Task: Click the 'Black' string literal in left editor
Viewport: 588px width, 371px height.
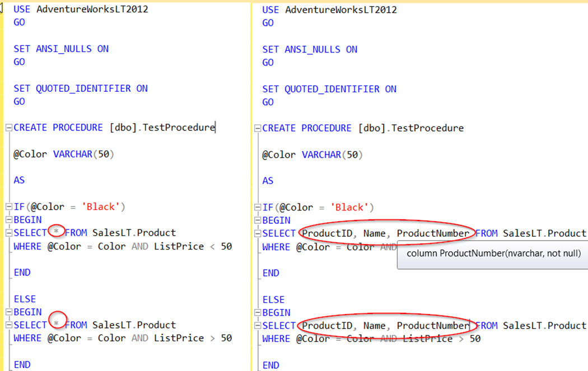Action: click(100, 206)
